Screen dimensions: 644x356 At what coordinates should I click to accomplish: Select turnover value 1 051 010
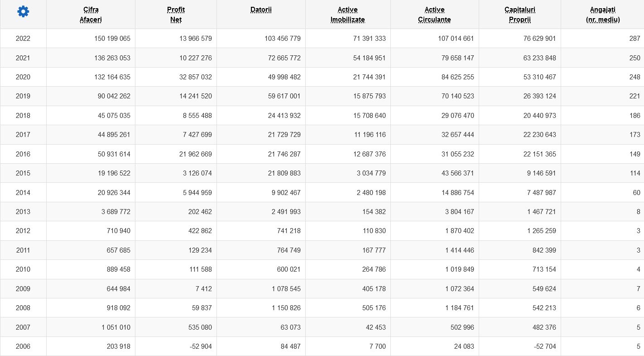pos(116,327)
